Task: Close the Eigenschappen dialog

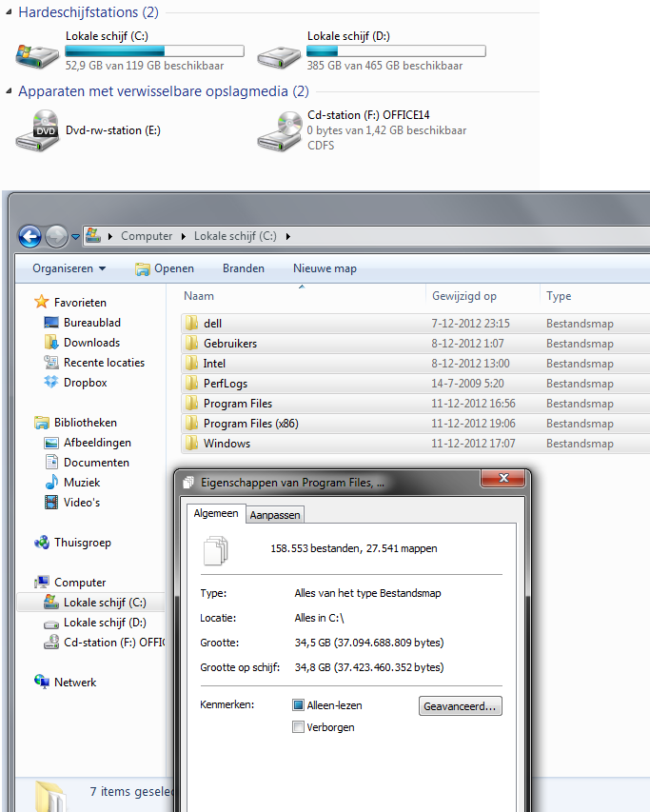Action: click(503, 478)
